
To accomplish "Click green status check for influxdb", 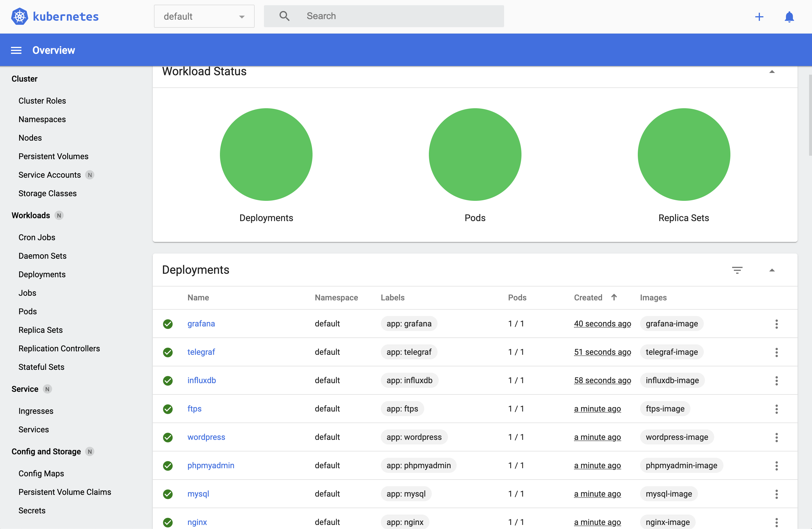I will coord(168,381).
